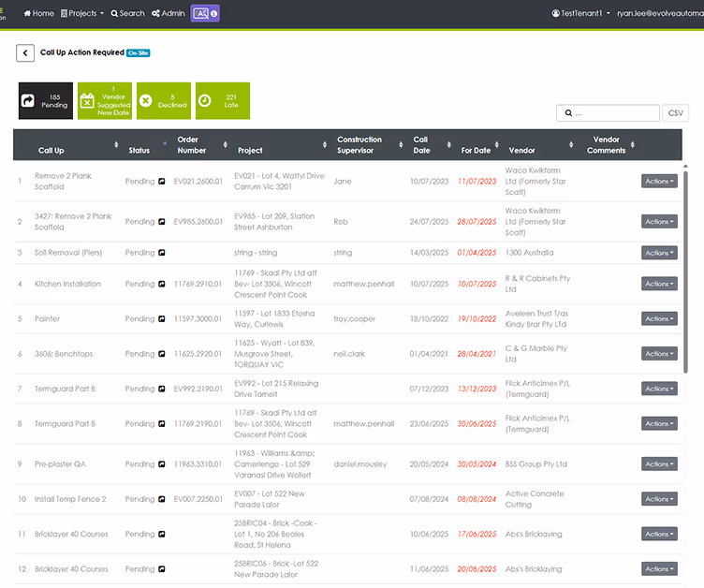Click vendor Active Concrete Cutting
This screenshot has width=704, height=588.
coord(535,499)
